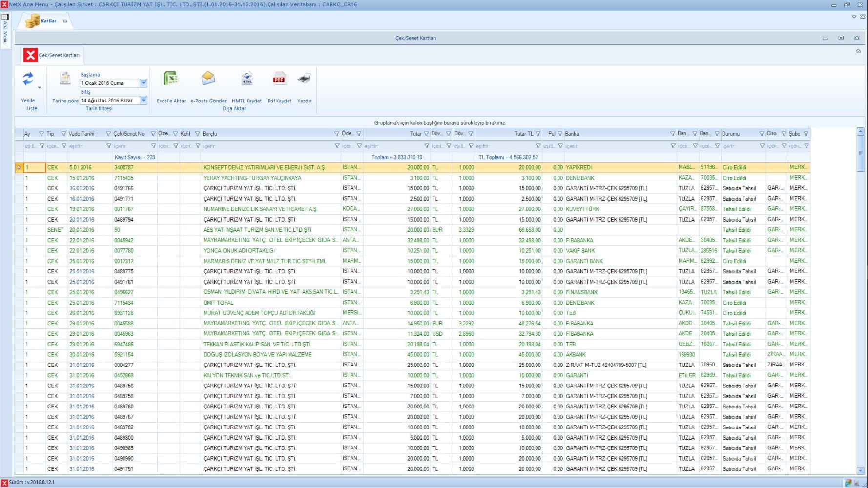Viewport: 868px width, 488px height.
Task: Sort by Vade Tarihi column header
Action: (82, 134)
